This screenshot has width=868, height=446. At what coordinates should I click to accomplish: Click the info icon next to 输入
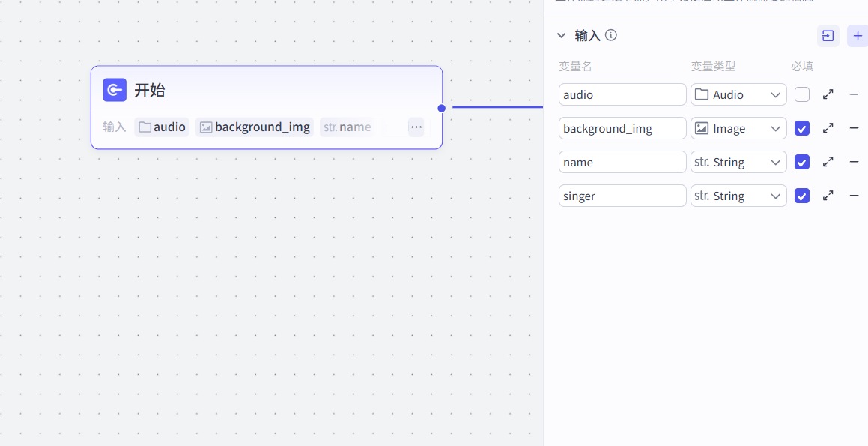(611, 35)
